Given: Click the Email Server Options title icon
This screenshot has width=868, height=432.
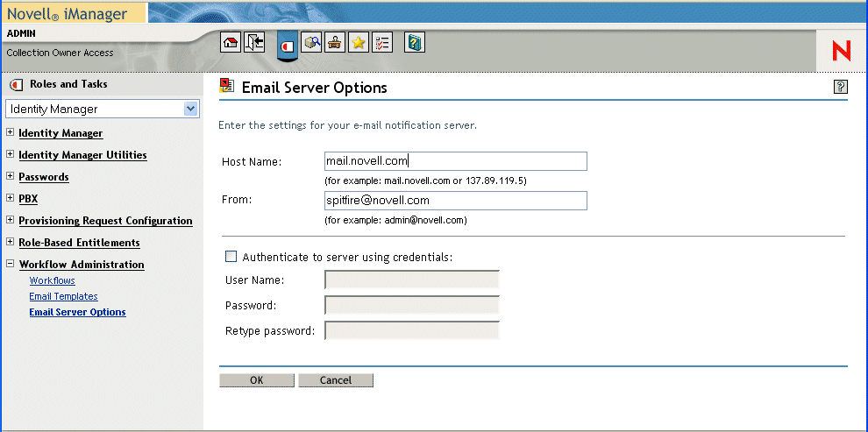Looking at the screenshot, I should [227, 85].
